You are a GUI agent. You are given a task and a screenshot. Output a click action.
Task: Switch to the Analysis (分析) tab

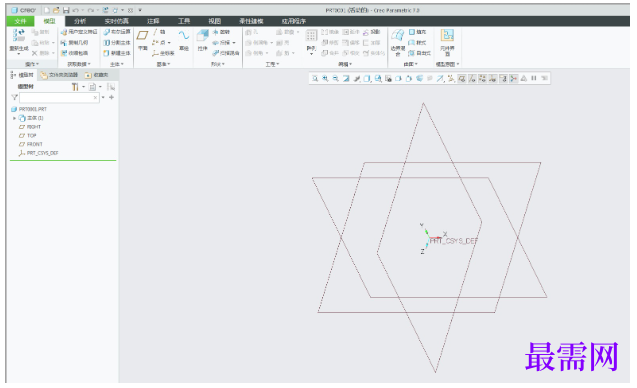(80, 21)
